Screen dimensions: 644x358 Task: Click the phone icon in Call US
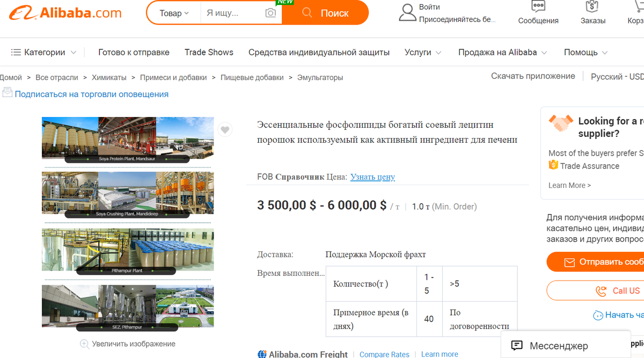point(601,291)
